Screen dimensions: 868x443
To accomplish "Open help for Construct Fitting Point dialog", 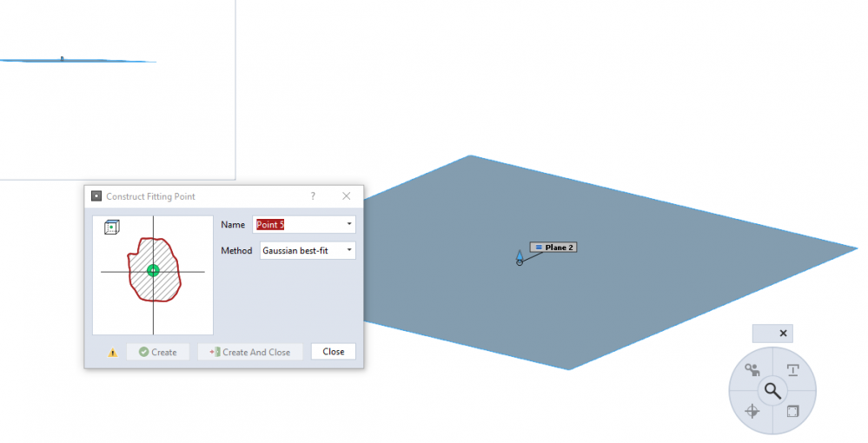I will tap(313, 196).
